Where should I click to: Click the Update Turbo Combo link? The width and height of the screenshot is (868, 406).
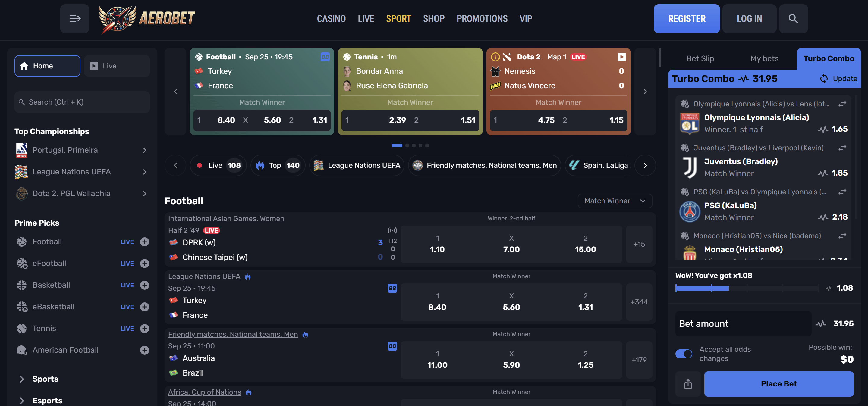tap(844, 78)
